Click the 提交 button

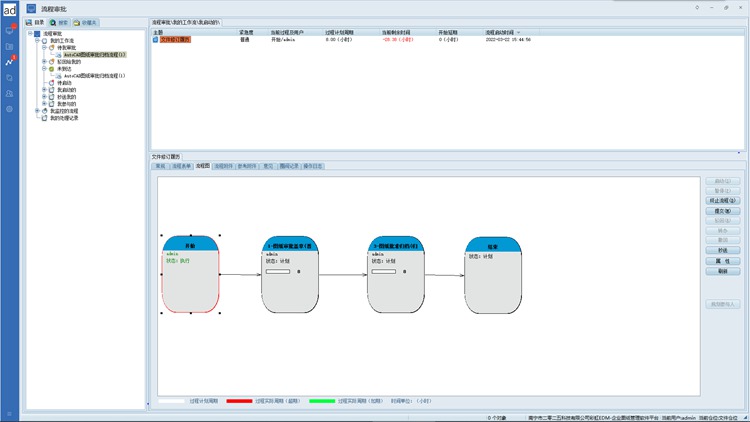click(x=722, y=212)
